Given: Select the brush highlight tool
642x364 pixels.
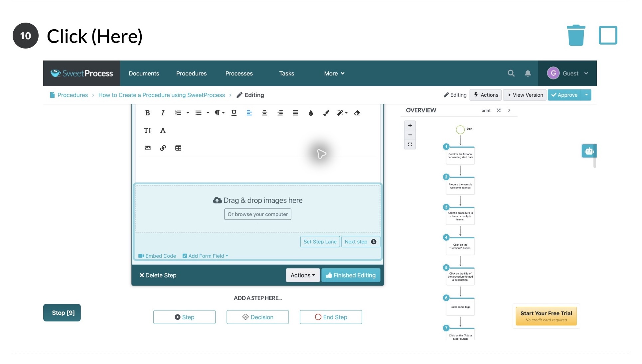Looking at the screenshot, I should (x=326, y=113).
